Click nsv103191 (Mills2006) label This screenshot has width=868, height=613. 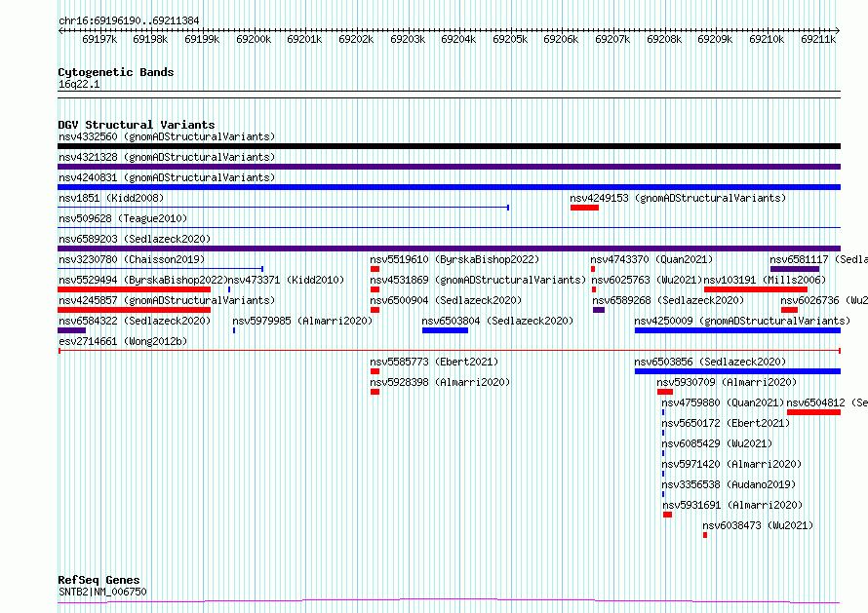(765, 280)
